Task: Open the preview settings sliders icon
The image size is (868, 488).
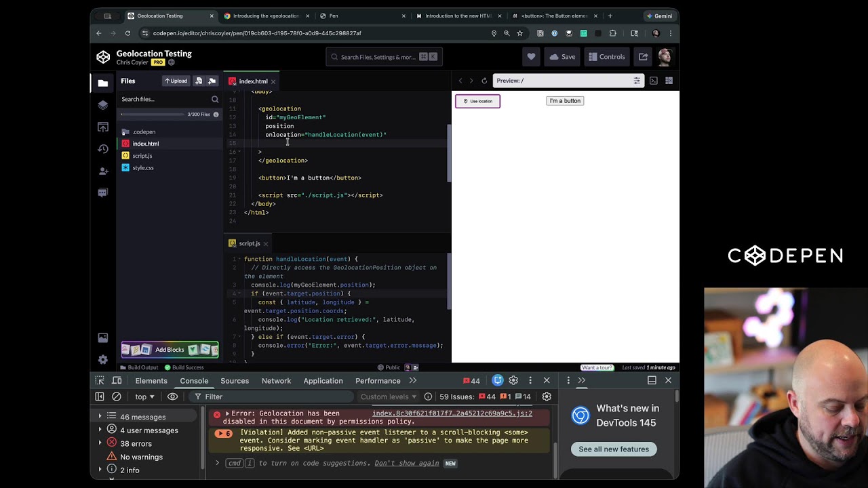Action: [637, 81]
